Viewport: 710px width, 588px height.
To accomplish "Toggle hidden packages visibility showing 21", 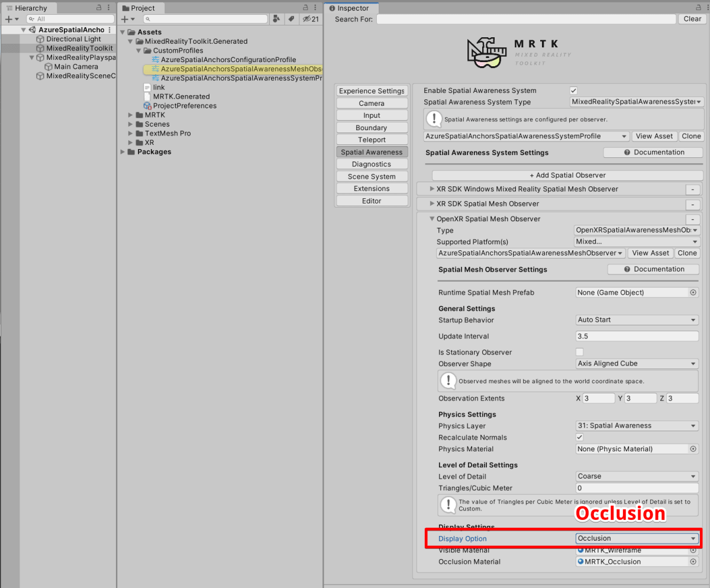I will 311,19.
